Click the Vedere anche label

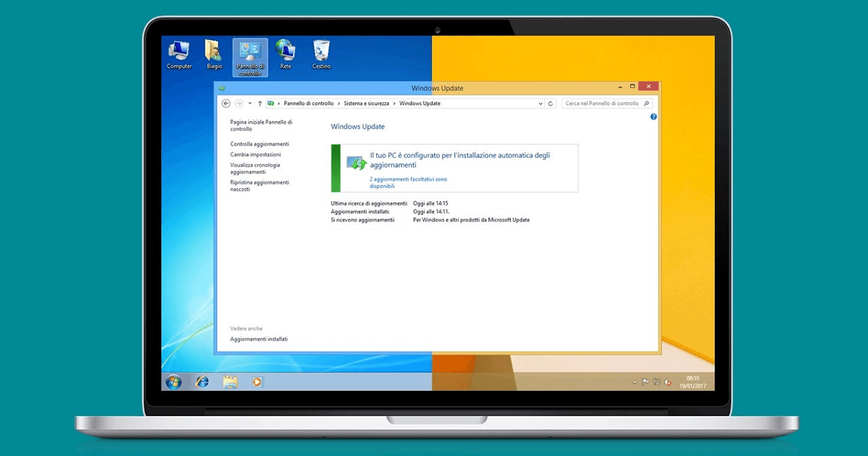(x=246, y=329)
